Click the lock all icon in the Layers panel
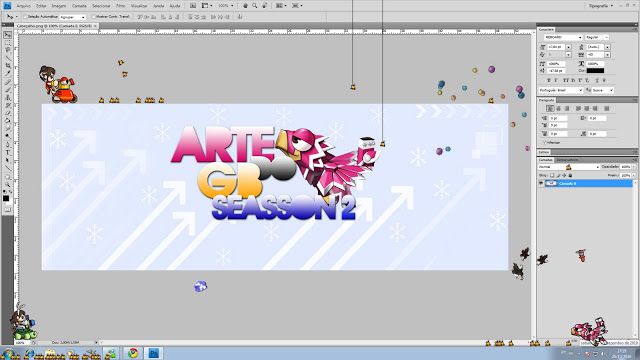640x360 pixels. click(570, 176)
